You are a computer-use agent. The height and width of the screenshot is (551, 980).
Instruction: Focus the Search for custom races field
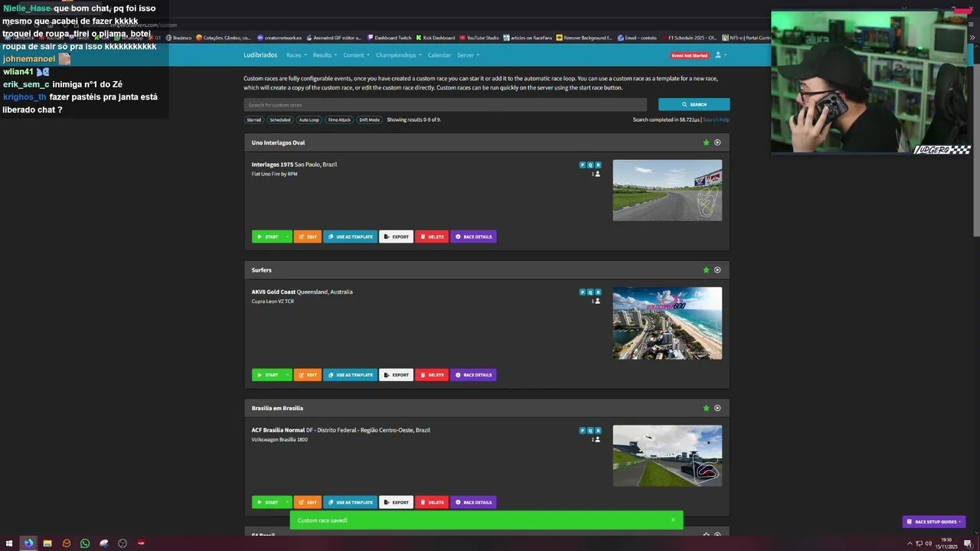[446, 105]
